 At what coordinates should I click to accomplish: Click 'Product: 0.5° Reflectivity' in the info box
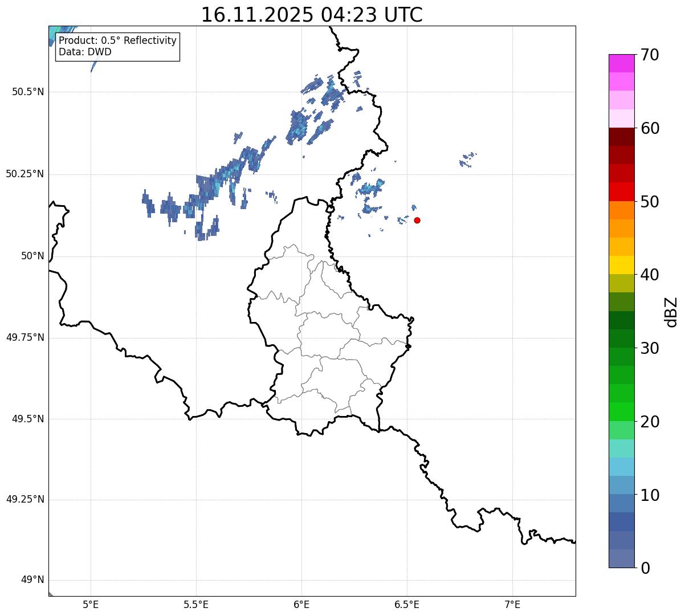(x=117, y=41)
